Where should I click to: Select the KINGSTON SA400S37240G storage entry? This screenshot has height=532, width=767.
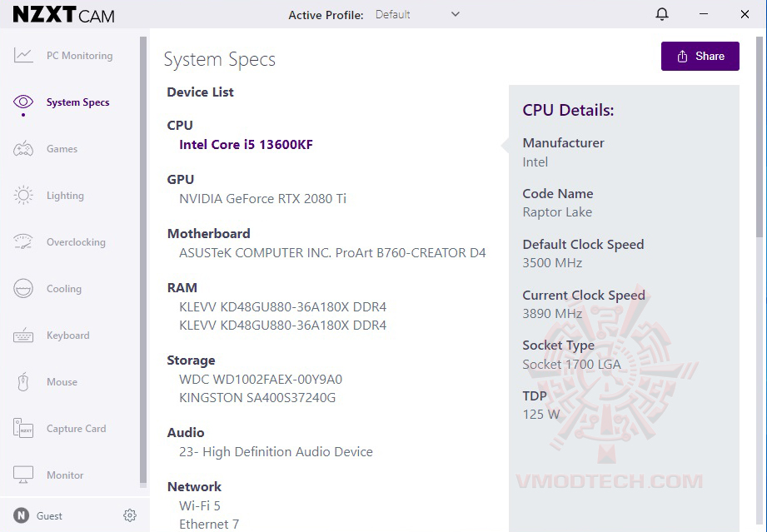[257, 398]
